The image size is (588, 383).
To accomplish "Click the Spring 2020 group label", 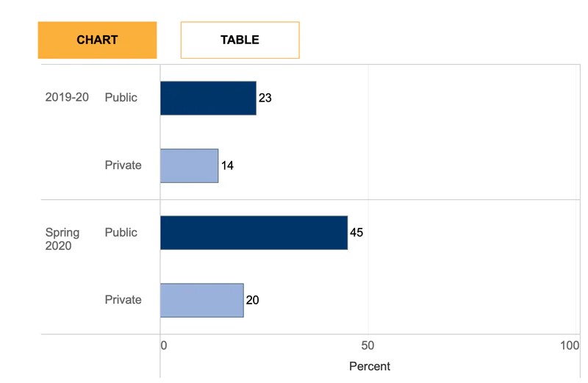I will tap(62, 239).
